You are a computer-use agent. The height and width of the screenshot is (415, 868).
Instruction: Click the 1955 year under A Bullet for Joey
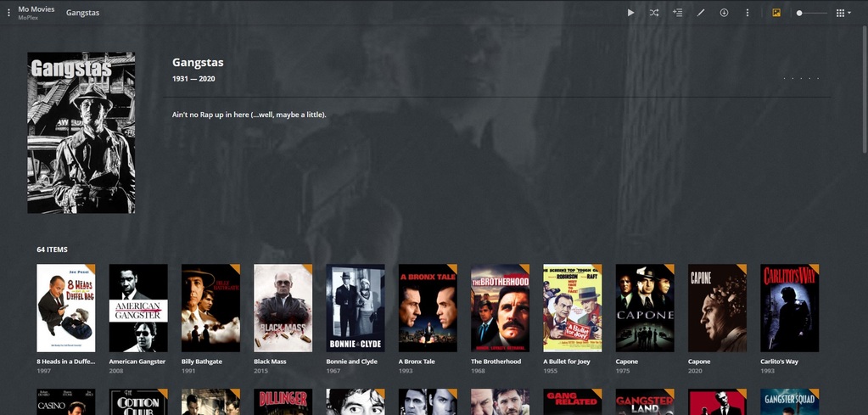pos(551,371)
